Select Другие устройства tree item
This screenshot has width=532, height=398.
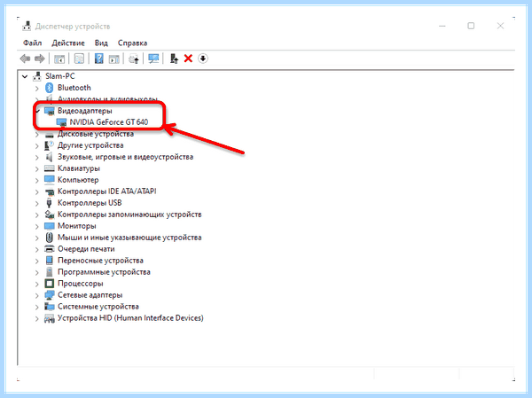tap(90, 145)
